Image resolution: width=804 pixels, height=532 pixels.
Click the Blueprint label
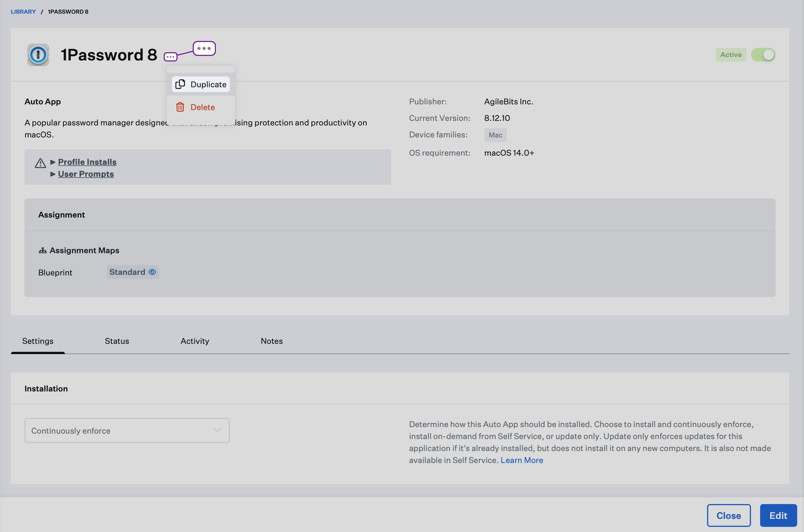[55, 273]
